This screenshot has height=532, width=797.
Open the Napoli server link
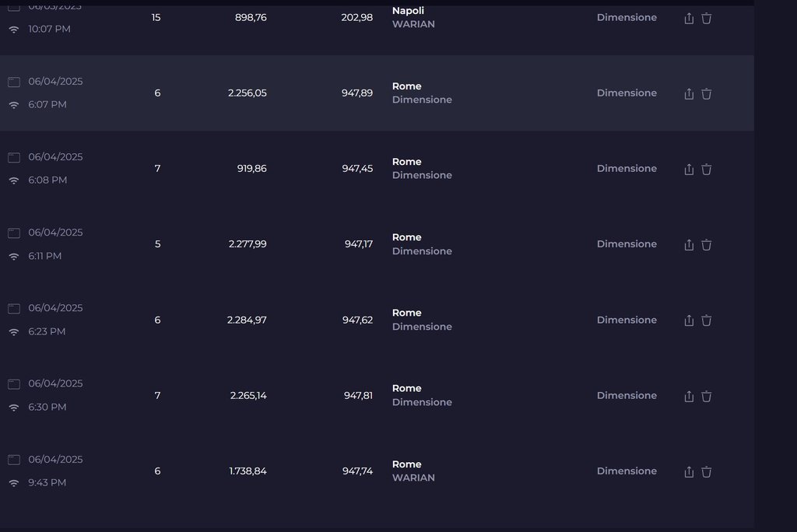point(408,11)
